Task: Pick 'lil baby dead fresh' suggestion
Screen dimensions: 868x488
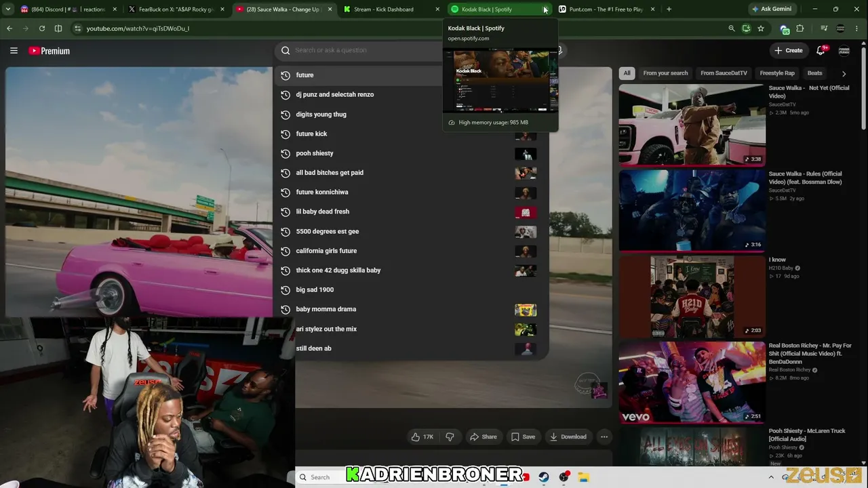Action: 411,211
